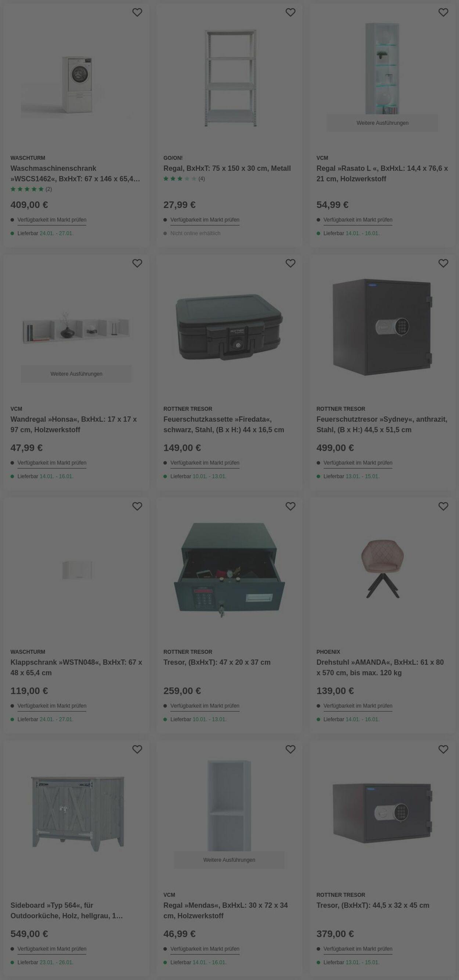Favorite the Klappschrank WSTN048
The width and height of the screenshot is (459, 980).
(137, 506)
